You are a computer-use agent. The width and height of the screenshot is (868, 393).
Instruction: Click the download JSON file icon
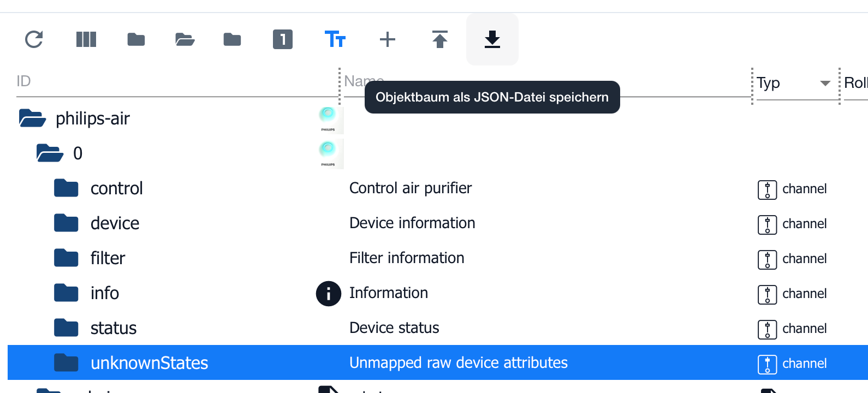click(492, 39)
